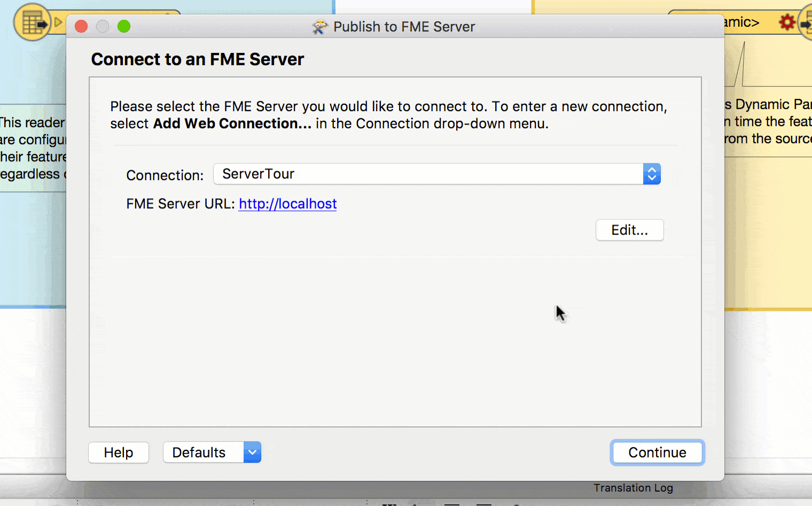Expand the Defaults dropdown arrow
This screenshot has height=506, width=812.
click(252, 453)
